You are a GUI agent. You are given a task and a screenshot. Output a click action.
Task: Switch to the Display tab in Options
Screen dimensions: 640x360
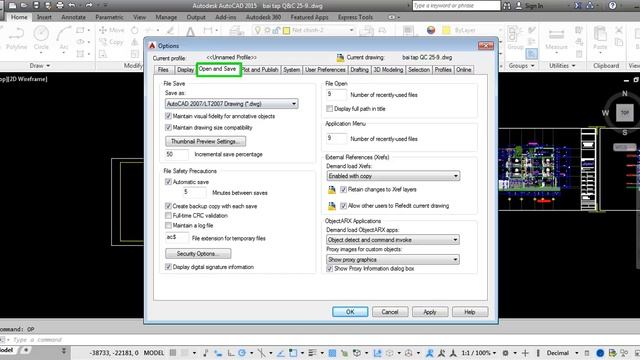185,70
